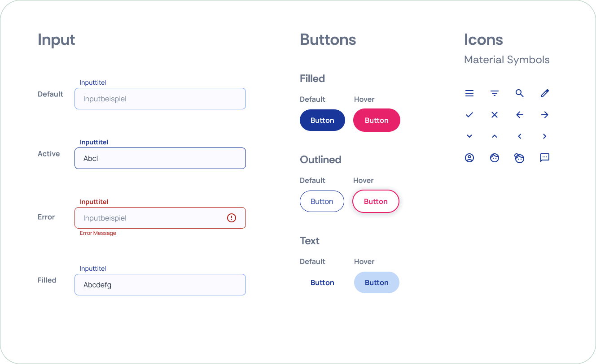Click the Filled input containing Abcdefg

(160, 285)
